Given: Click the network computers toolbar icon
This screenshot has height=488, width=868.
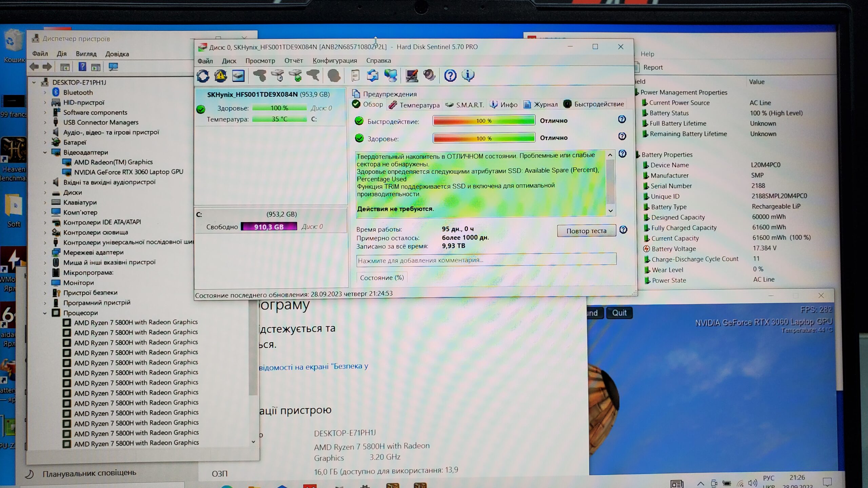Looking at the screenshot, I should coord(391,76).
